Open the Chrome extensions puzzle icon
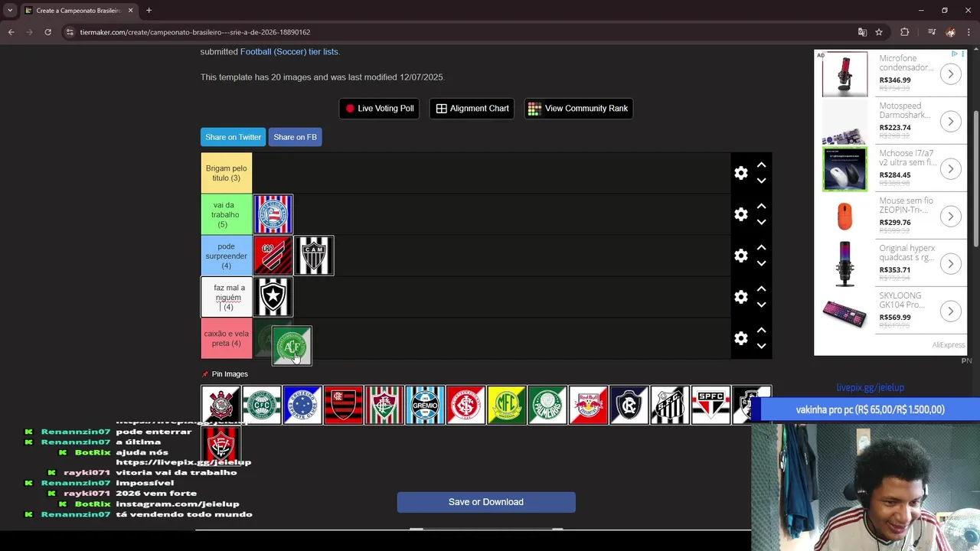 coord(905,32)
